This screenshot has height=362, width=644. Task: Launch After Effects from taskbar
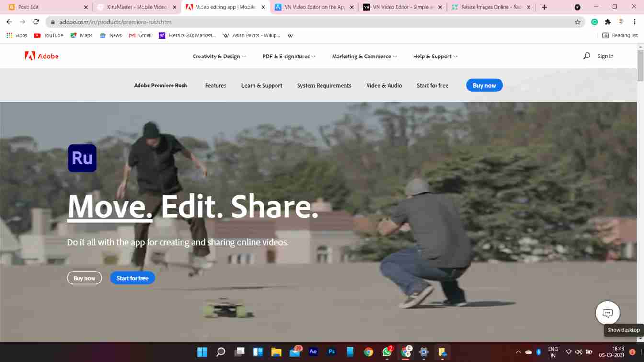tap(313, 352)
